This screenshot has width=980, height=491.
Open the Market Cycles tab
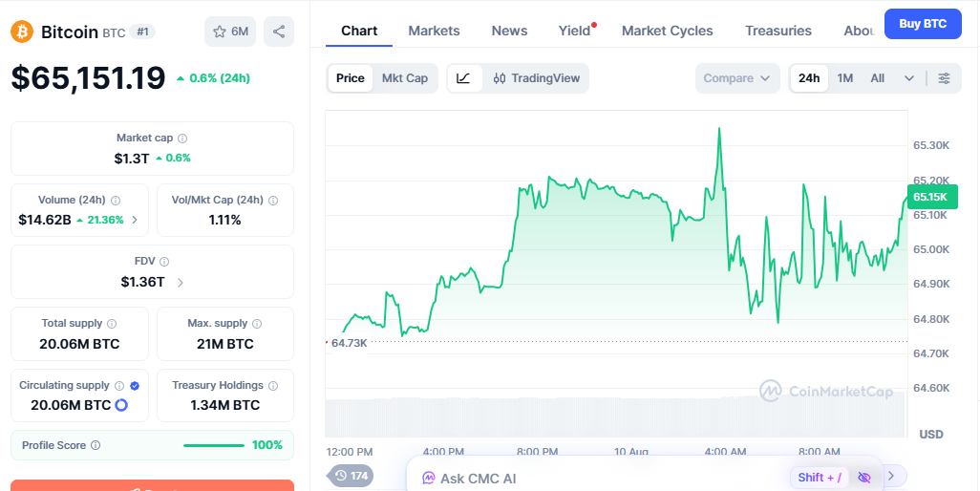click(x=667, y=31)
